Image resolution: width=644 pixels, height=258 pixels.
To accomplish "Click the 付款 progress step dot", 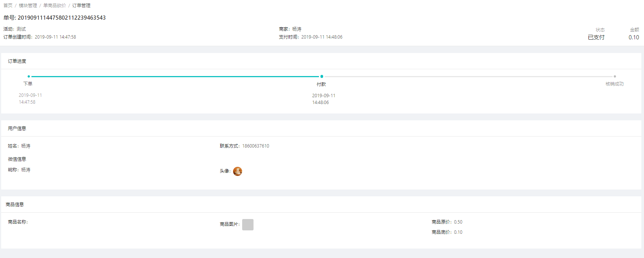I will pyautogui.click(x=322, y=76).
